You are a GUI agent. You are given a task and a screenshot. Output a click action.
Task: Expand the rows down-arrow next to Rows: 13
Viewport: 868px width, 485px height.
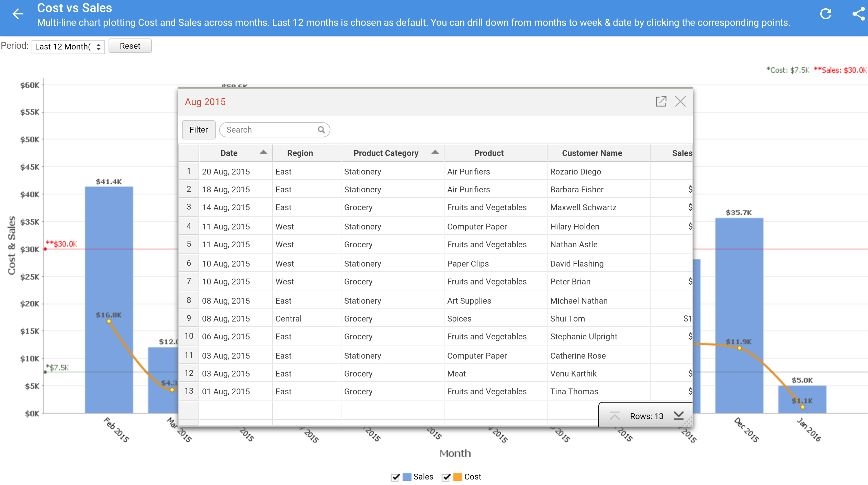(x=678, y=416)
